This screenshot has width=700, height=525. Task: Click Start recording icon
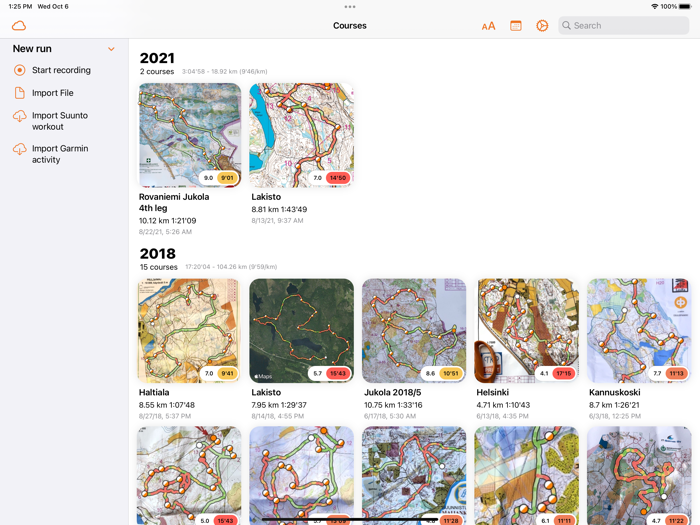pyautogui.click(x=20, y=70)
